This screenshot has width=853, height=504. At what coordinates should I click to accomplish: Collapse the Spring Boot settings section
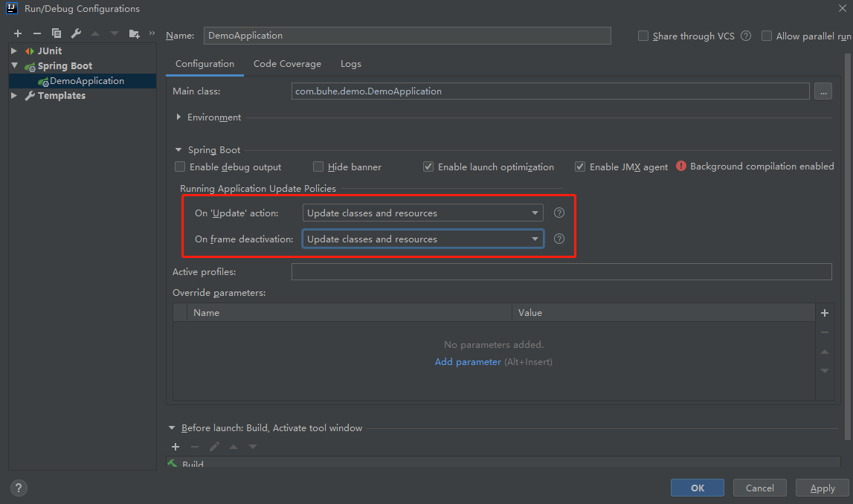pos(178,149)
